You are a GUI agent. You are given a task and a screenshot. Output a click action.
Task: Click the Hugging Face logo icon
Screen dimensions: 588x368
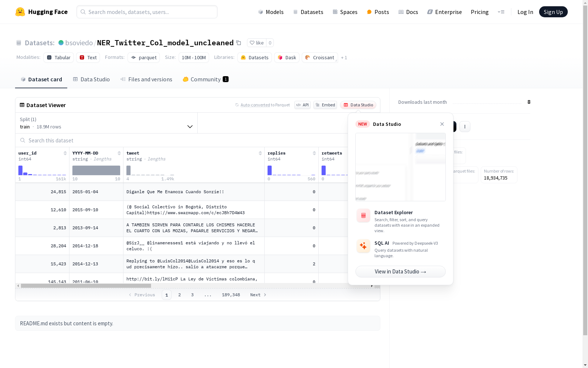click(x=20, y=12)
